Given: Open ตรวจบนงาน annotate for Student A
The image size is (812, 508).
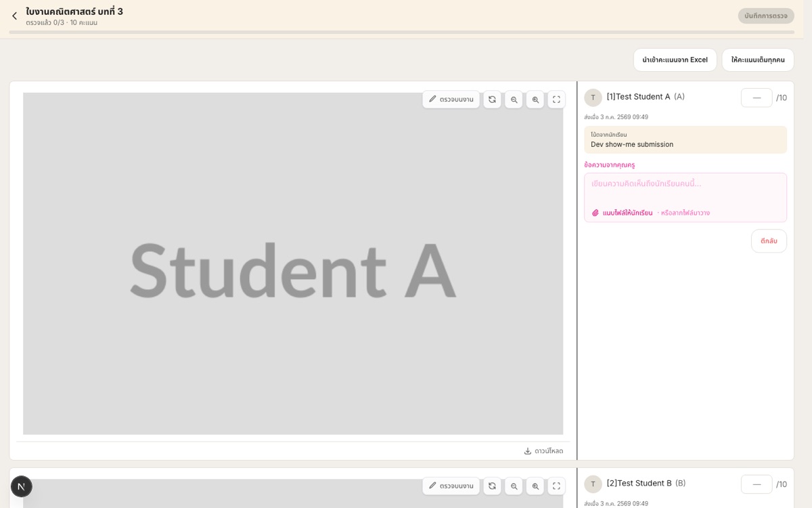Looking at the screenshot, I should 451,100.
